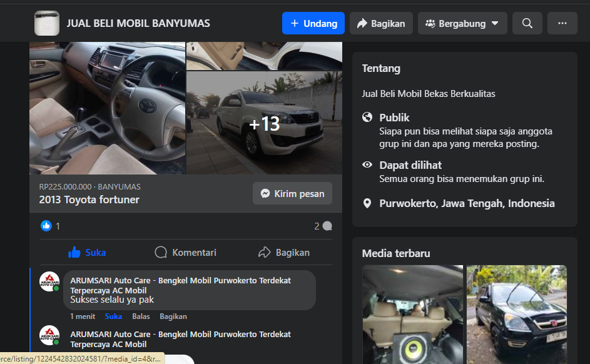
Task: Click the 'RP225.000.000 · BANYUMAS' price text
Action: click(x=90, y=187)
